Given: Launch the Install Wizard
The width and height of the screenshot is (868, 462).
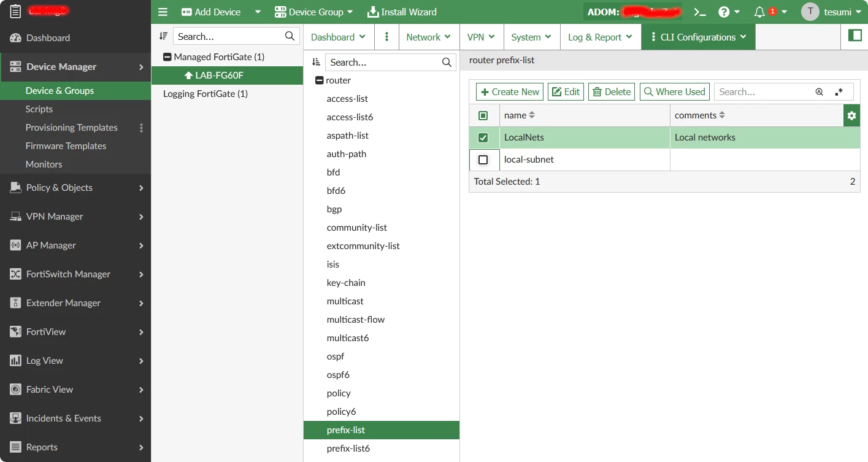Looking at the screenshot, I should 402,12.
